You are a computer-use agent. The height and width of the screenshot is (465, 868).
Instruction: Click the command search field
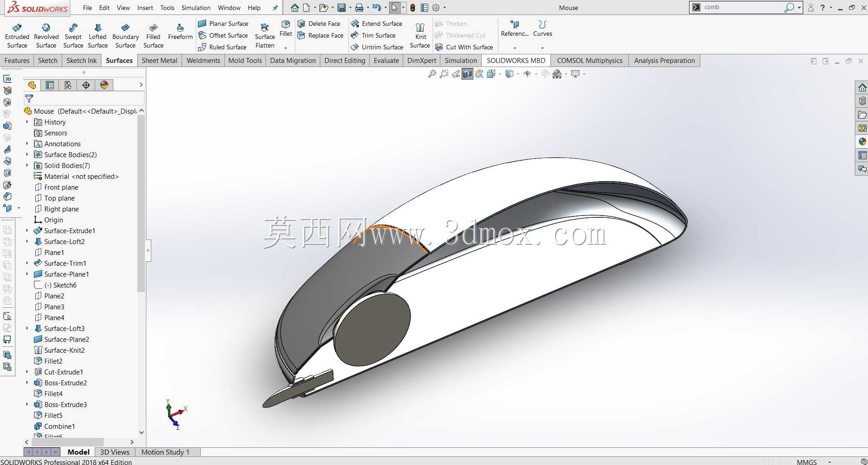click(x=743, y=7)
